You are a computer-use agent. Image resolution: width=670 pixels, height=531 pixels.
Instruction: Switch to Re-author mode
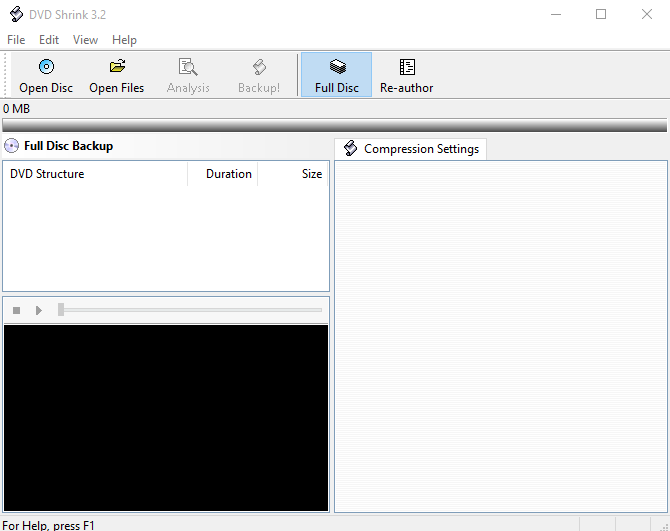tap(407, 75)
